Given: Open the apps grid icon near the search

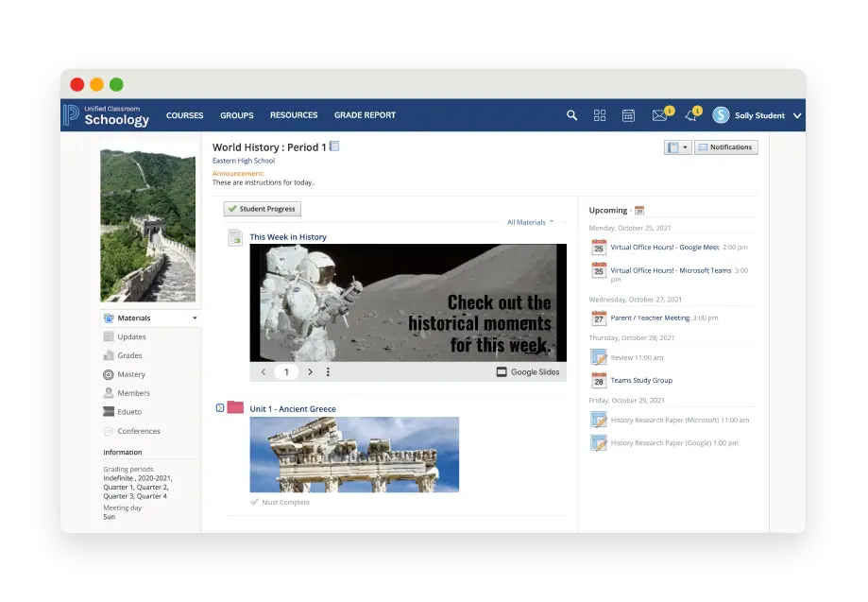Looking at the screenshot, I should 600,114.
